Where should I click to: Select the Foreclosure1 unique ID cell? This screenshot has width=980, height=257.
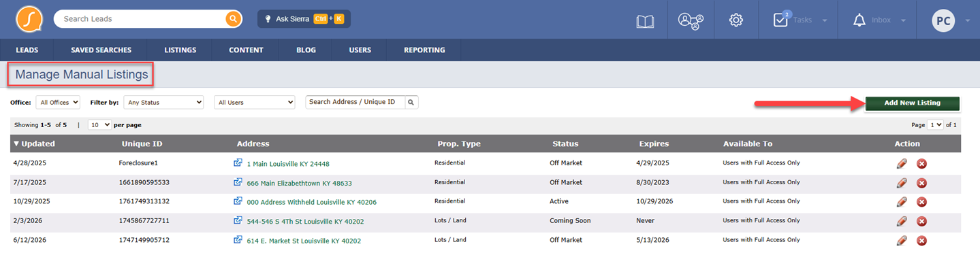click(x=138, y=163)
